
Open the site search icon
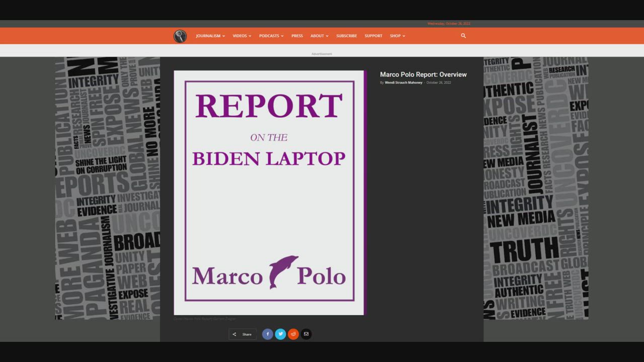pos(463,36)
